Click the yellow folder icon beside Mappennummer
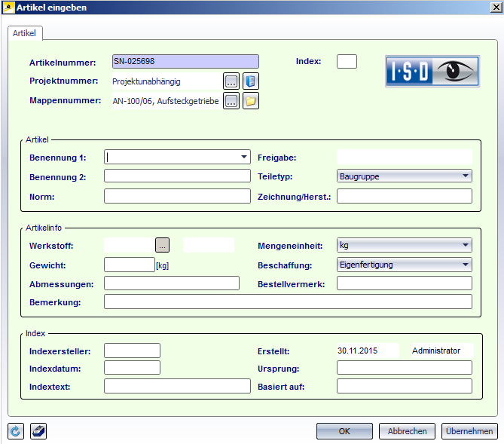504x444 pixels. point(251,101)
